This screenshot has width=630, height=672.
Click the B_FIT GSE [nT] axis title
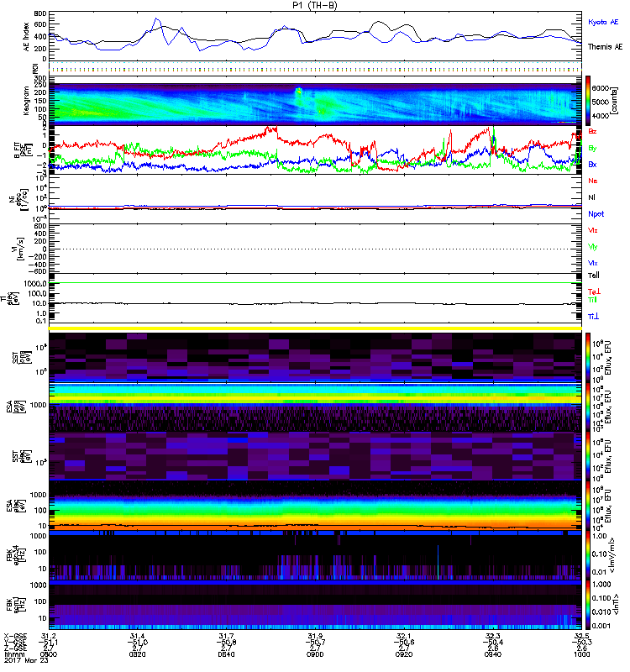click(22, 150)
